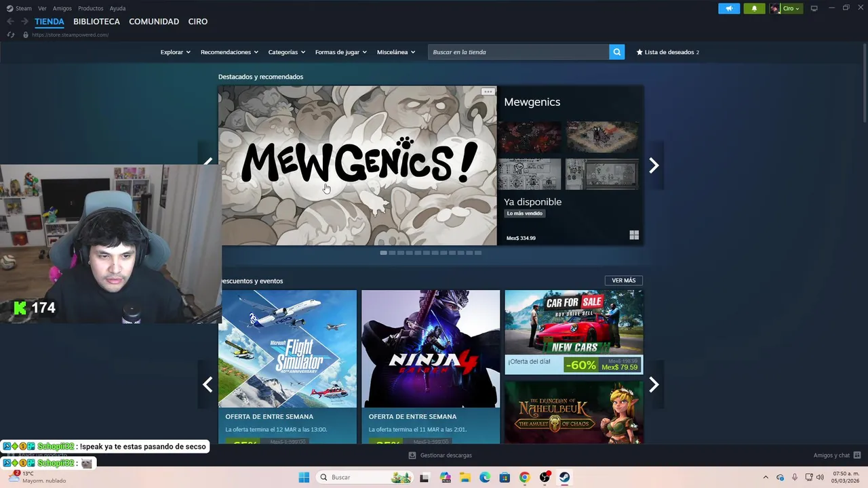Advance featured carousel with right arrow

[654, 165]
